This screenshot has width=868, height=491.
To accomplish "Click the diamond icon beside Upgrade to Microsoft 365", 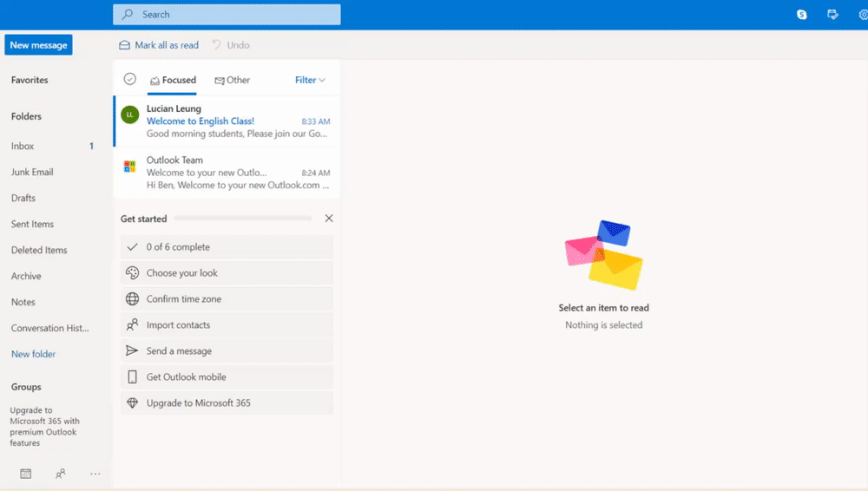I will point(132,403).
